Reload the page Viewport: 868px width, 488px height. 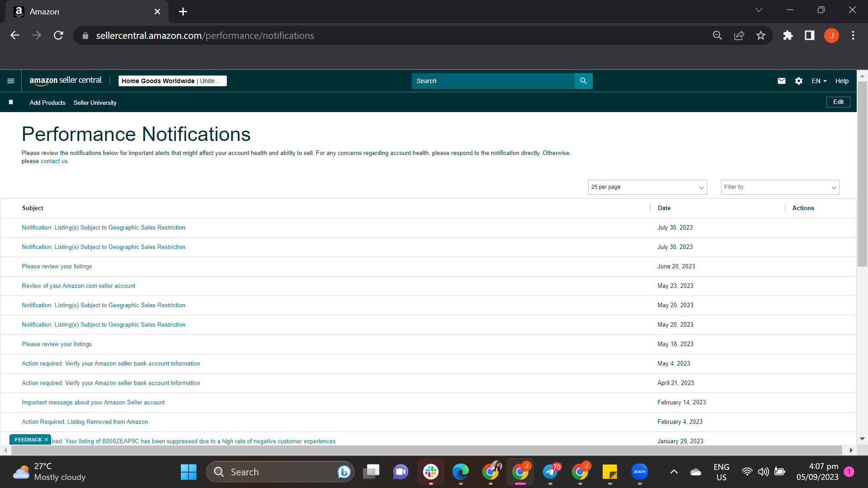coord(58,35)
